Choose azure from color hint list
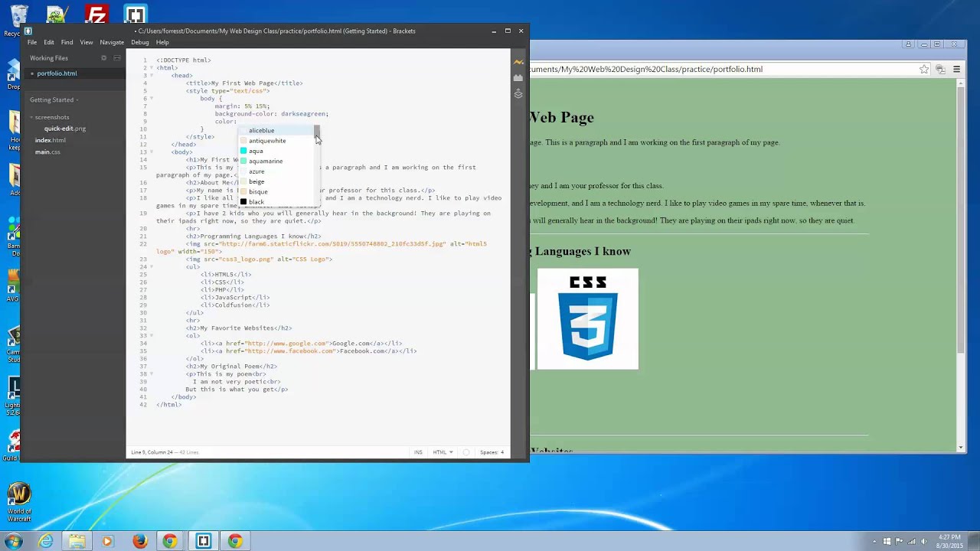 click(x=276, y=171)
